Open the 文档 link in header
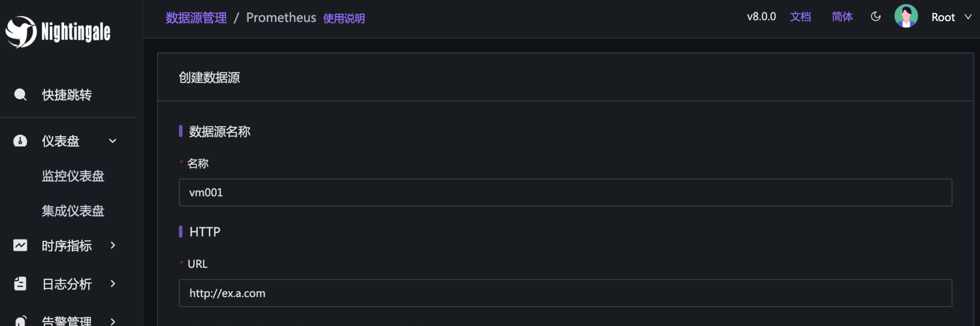980x326 pixels. (x=801, y=17)
